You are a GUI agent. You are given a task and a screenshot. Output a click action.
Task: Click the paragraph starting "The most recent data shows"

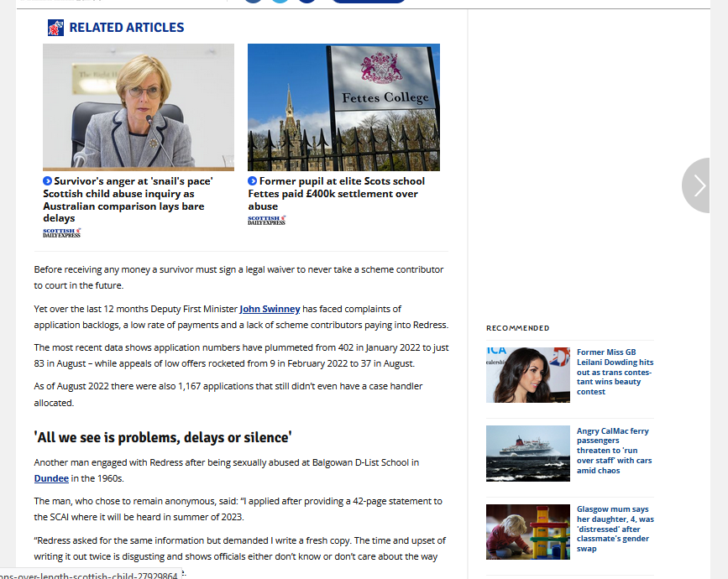point(242,356)
